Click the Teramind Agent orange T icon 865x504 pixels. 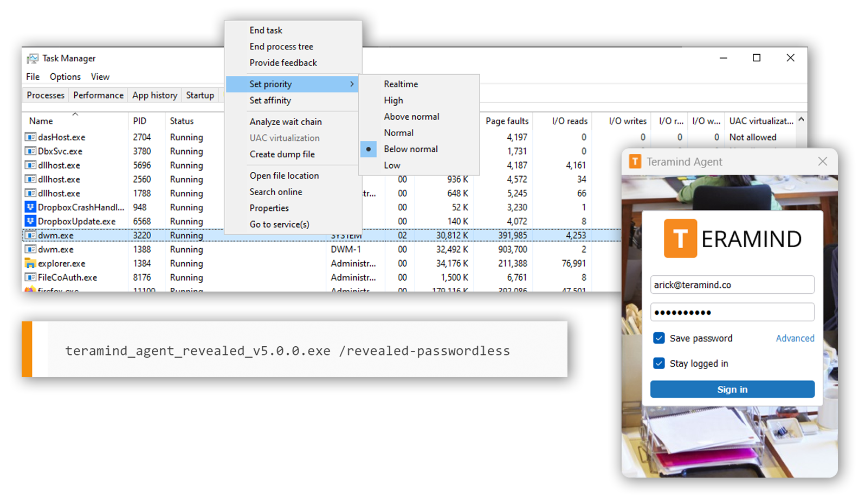coord(635,161)
